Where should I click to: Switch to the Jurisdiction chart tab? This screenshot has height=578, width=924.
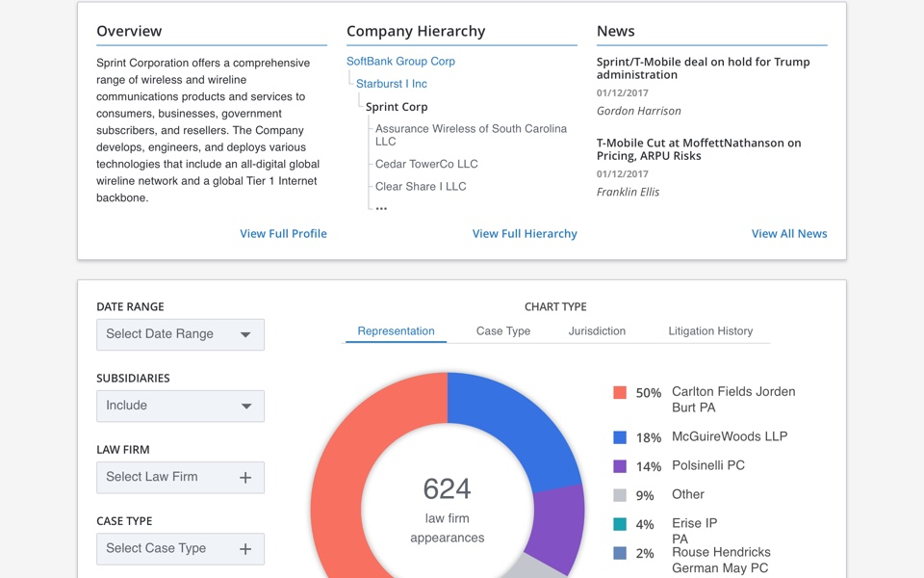[597, 331]
